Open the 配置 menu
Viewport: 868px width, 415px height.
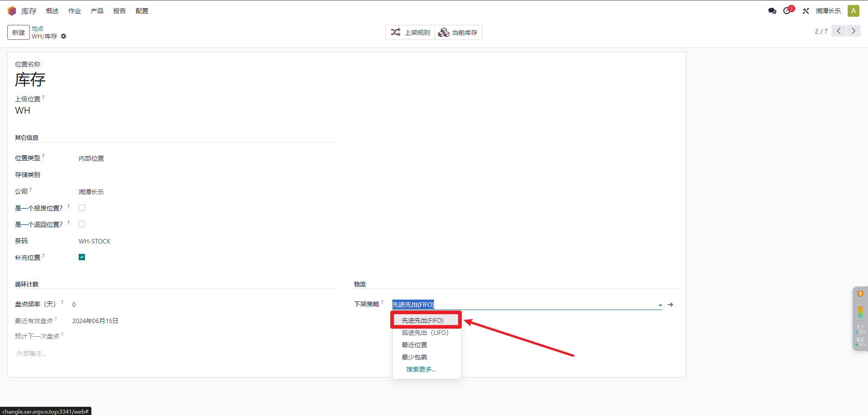point(142,11)
